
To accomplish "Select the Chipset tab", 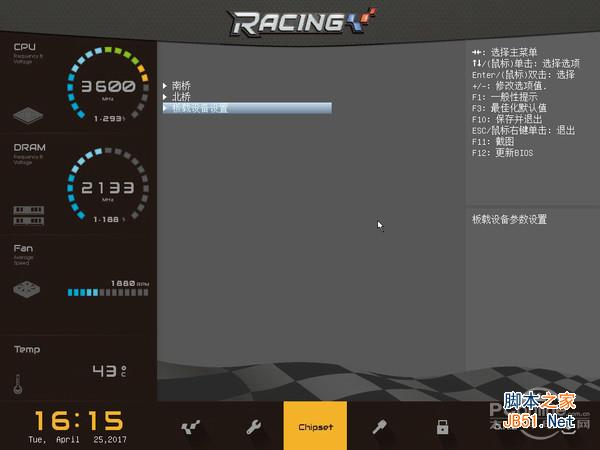I will click(x=315, y=426).
